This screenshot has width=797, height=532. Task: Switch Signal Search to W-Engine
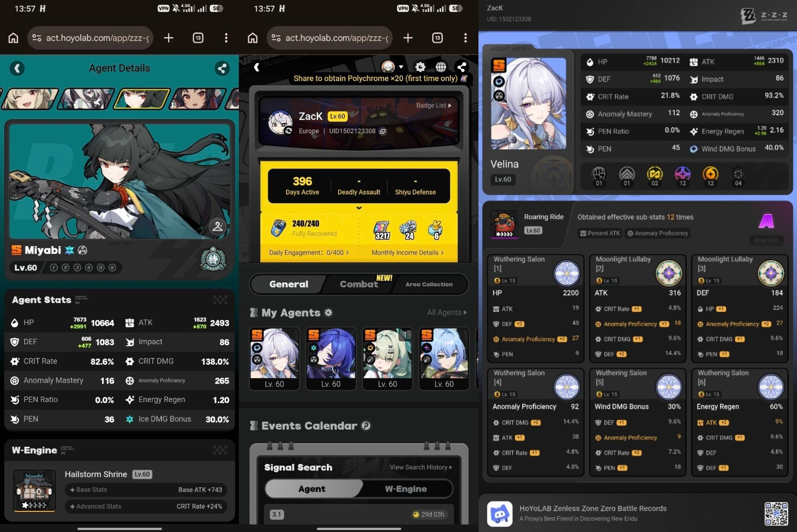[406, 489]
